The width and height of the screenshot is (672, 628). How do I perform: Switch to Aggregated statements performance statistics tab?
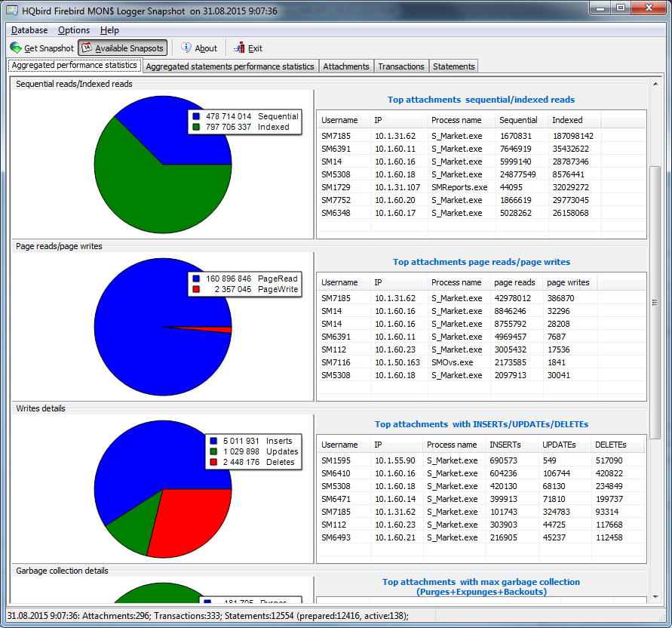pos(230,66)
